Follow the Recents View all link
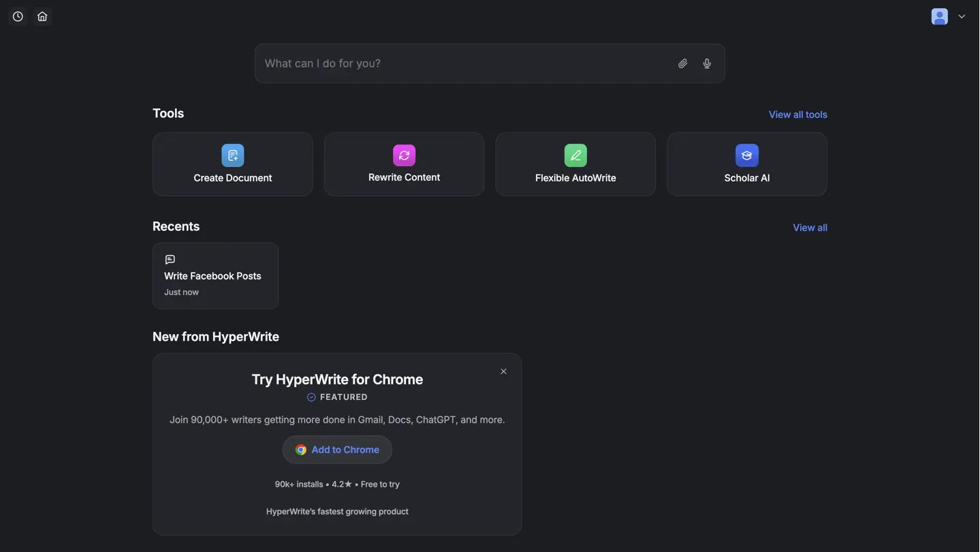 (810, 228)
